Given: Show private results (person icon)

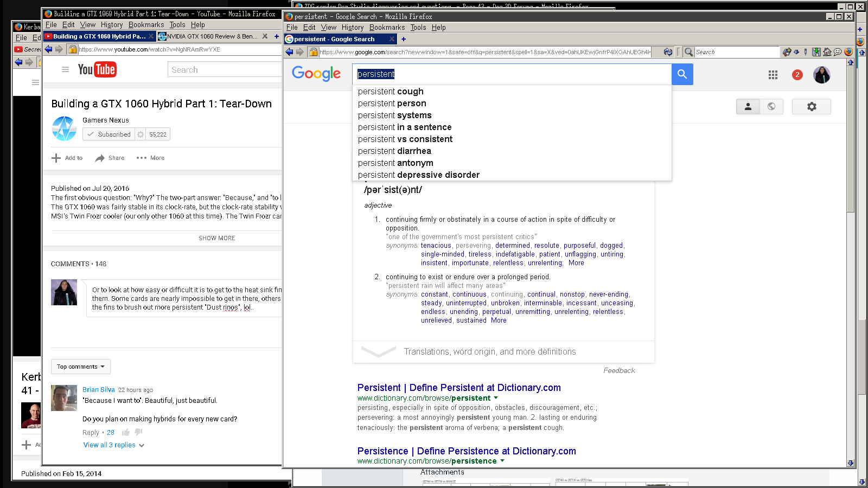Looking at the screenshot, I should (x=748, y=107).
